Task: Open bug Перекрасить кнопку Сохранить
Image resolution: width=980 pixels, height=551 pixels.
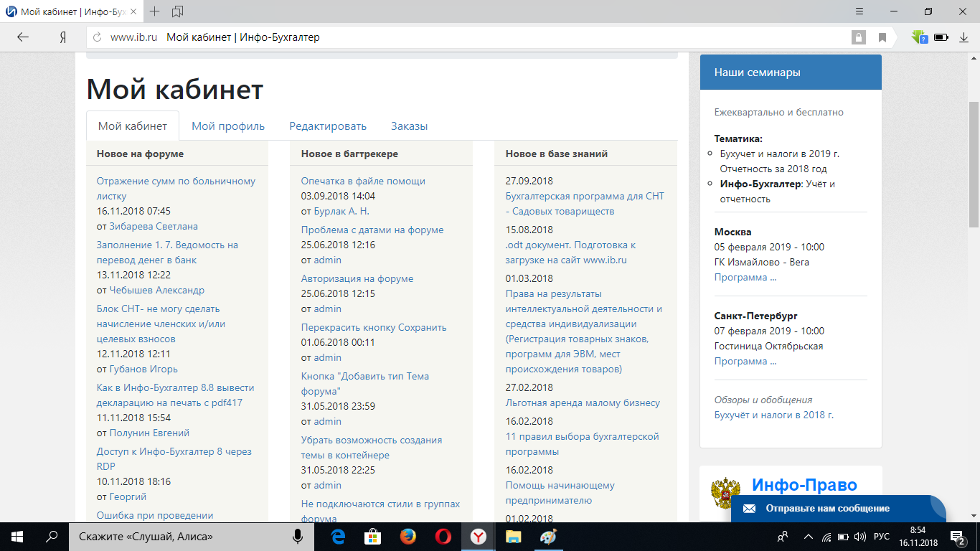Action: coord(374,328)
